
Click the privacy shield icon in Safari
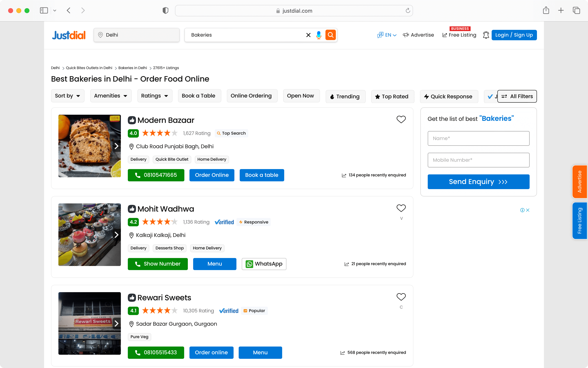click(x=165, y=10)
